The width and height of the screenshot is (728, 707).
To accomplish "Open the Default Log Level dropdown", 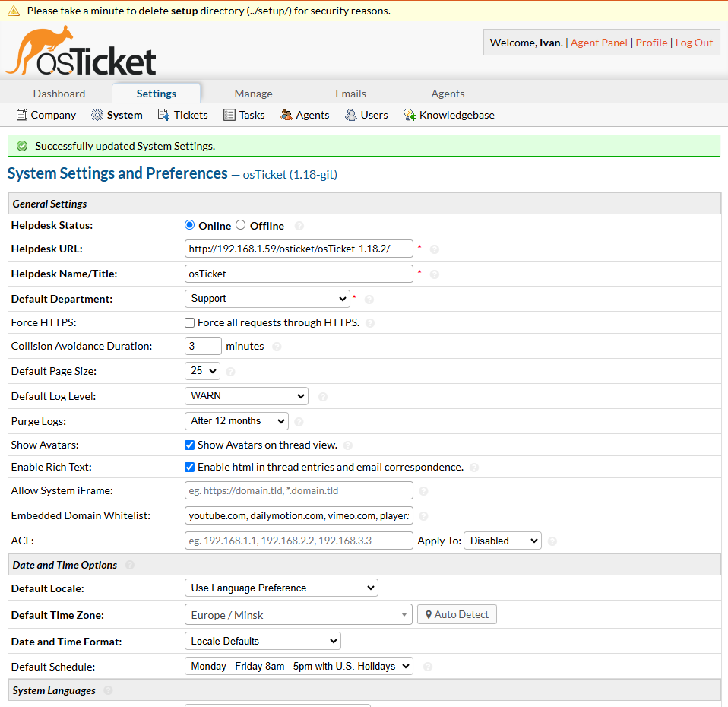I will [x=246, y=396].
